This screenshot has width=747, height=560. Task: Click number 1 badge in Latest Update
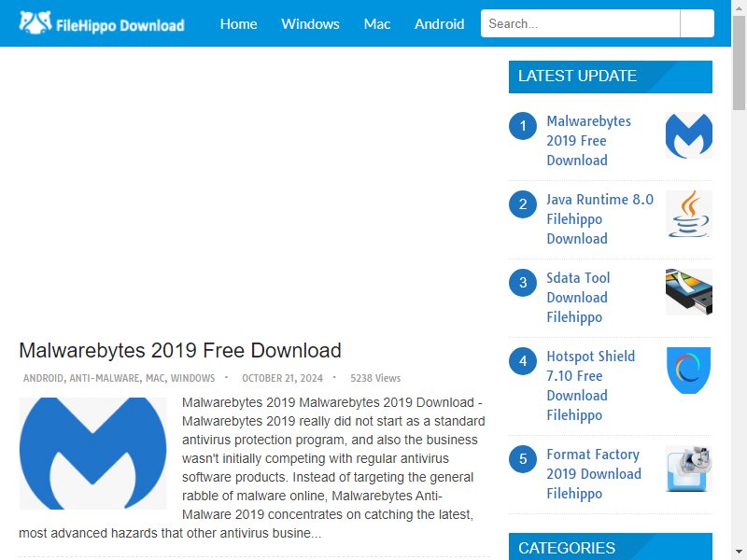coord(523,126)
